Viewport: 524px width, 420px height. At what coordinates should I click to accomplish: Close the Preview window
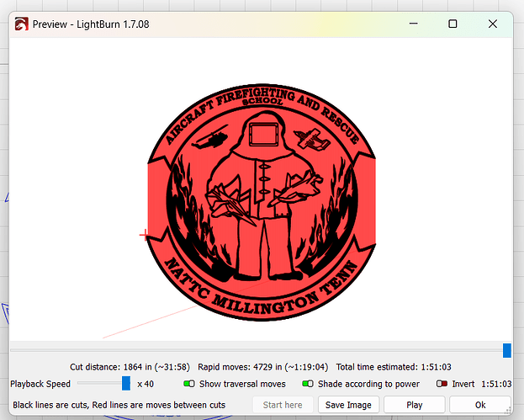[x=493, y=24]
